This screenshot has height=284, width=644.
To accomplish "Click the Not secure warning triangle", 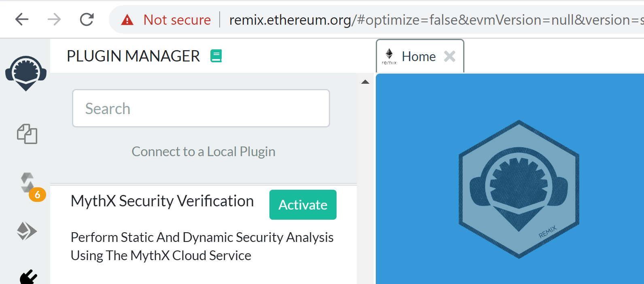I will [x=127, y=19].
